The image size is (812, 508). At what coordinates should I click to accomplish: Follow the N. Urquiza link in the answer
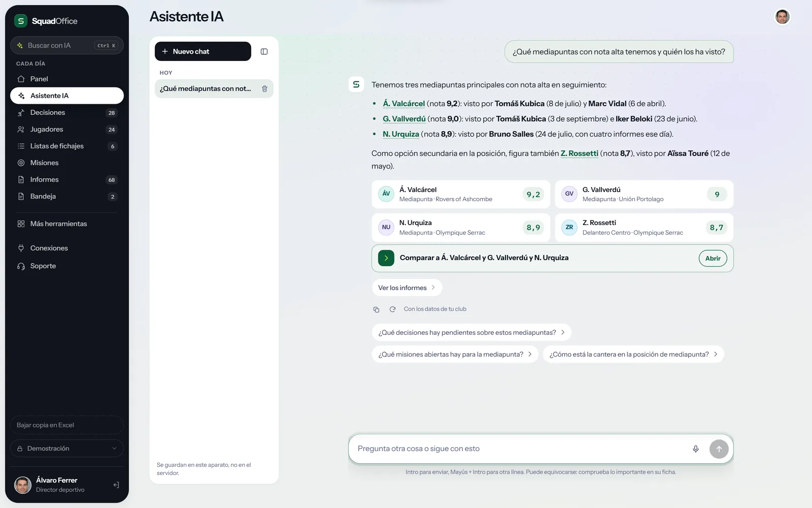pos(401,134)
